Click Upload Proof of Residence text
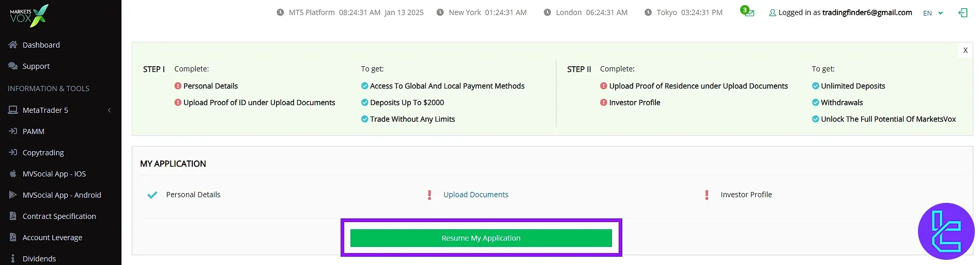The image size is (980, 265). tap(698, 86)
